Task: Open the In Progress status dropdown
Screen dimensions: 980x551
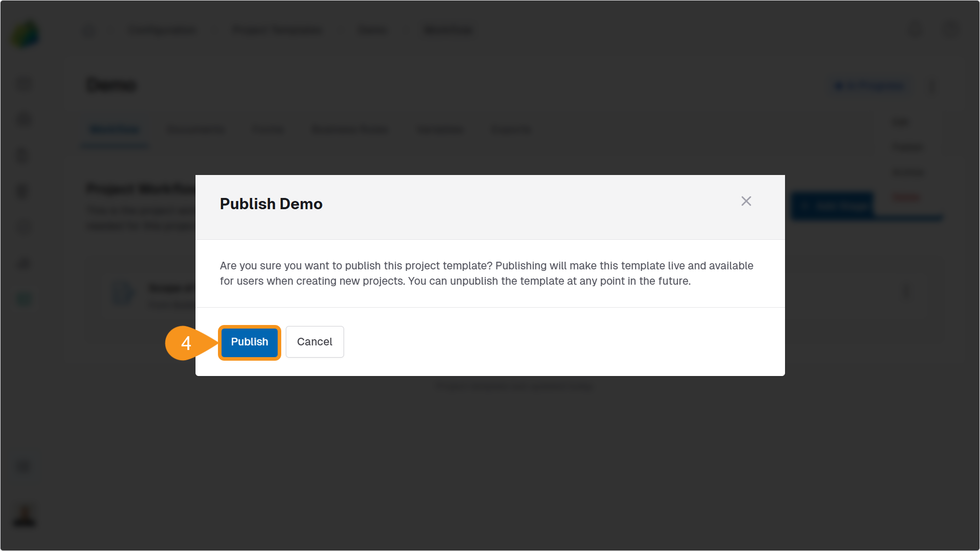Action: tap(869, 86)
